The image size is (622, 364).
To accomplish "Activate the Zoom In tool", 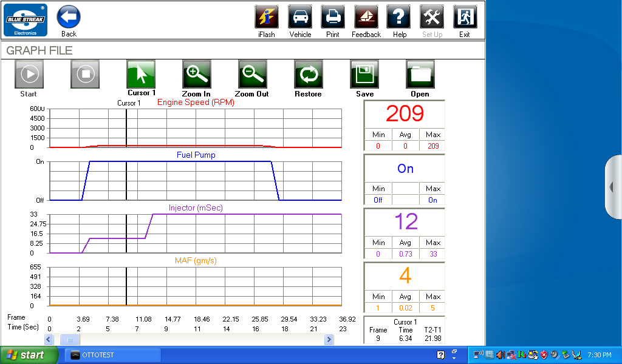I will (x=196, y=74).
